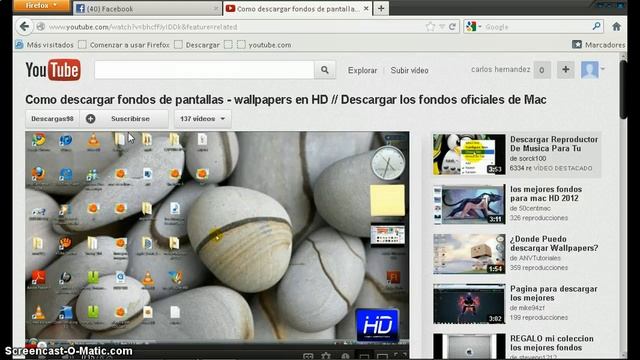The width and height of the screenshot is (640, 360).
Task: Click the page vertical scrollbar thumb
Action: click(623, 90)
